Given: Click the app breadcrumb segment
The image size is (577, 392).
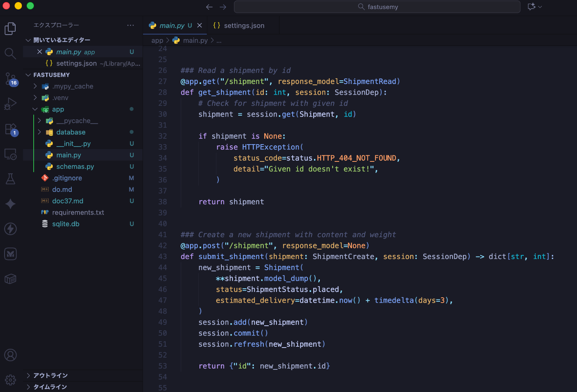Looking at the screenshot, I should 157,40.
